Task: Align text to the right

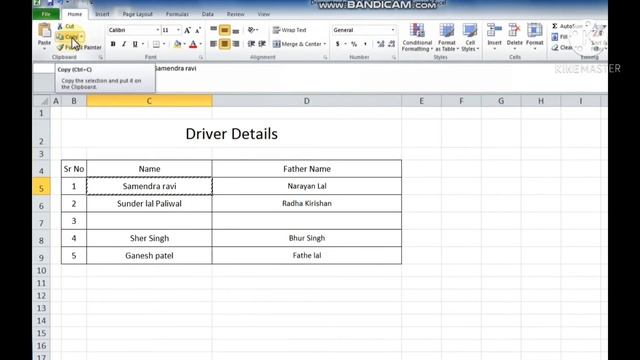Action: [x=236, y=44]
